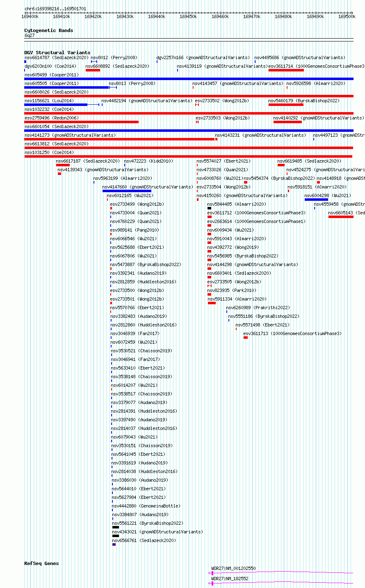Viewport: 365px width, 588px height.
Task: Open variant label dgv6203n100 (Coe2014)
Action: click(x=50, y=67)
